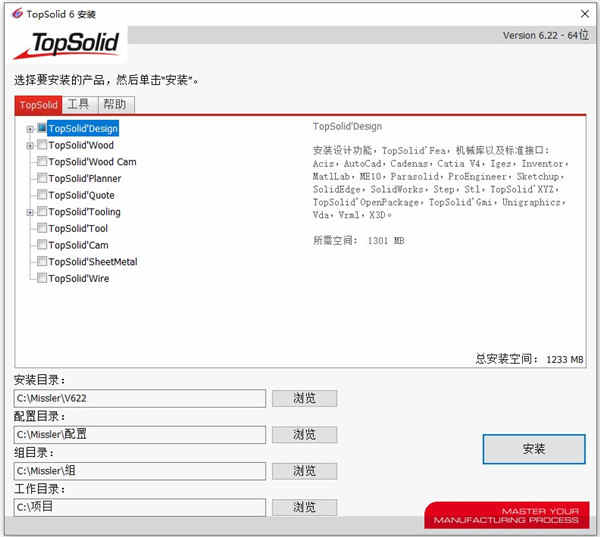Expand the TopSolid'Tooling tree node

[30, 212]
